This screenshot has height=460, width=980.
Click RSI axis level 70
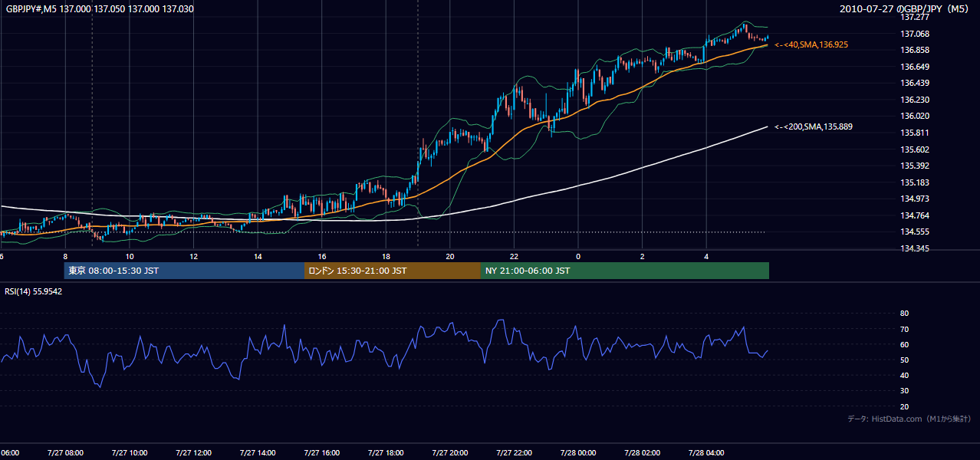click(x=904, y=329)
